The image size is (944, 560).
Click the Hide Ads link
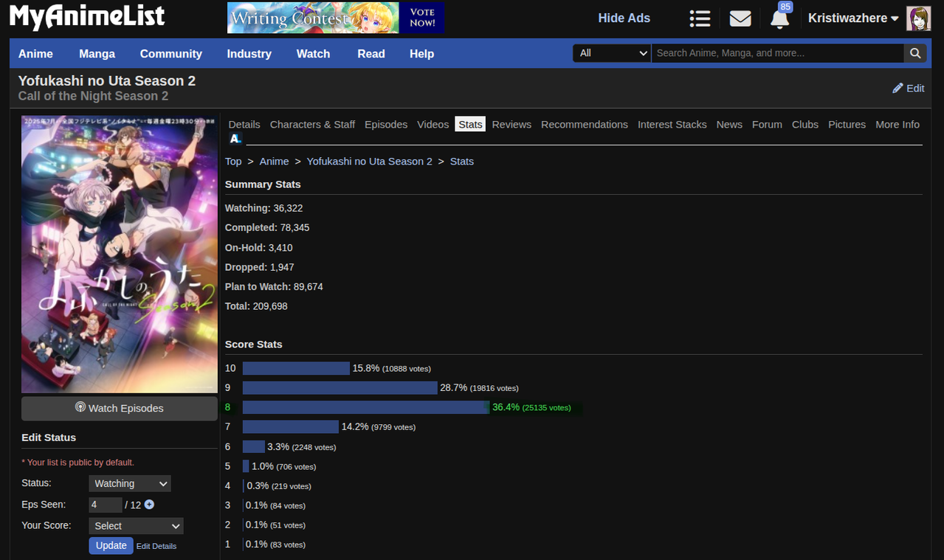[x=624, y=18]
